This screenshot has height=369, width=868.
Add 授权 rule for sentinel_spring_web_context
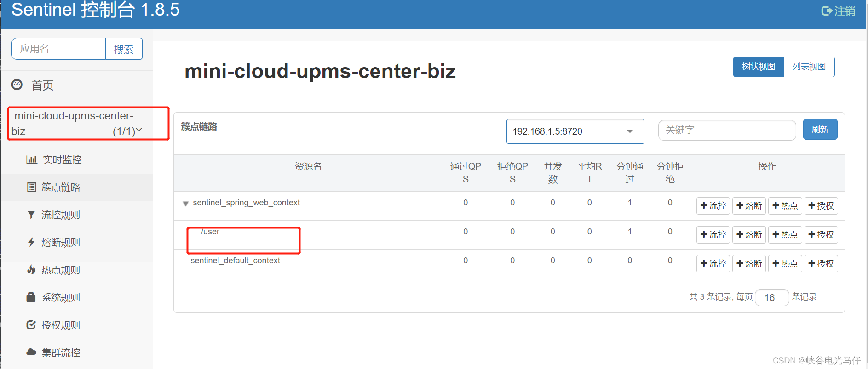821,205
